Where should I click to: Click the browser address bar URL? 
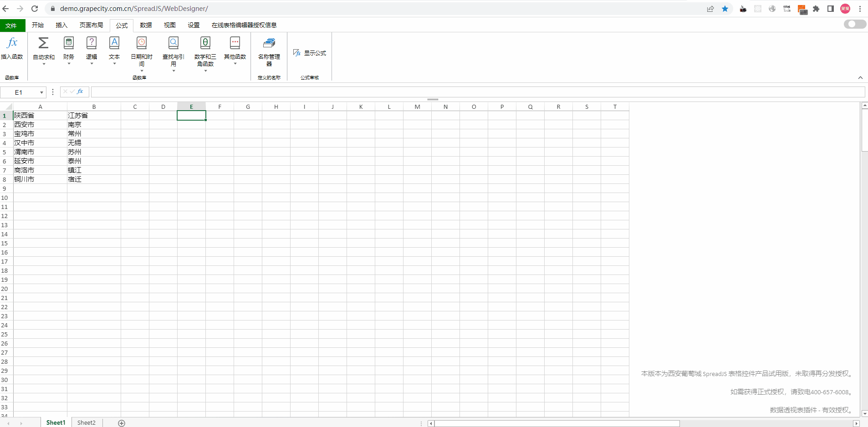coord(134,9)
